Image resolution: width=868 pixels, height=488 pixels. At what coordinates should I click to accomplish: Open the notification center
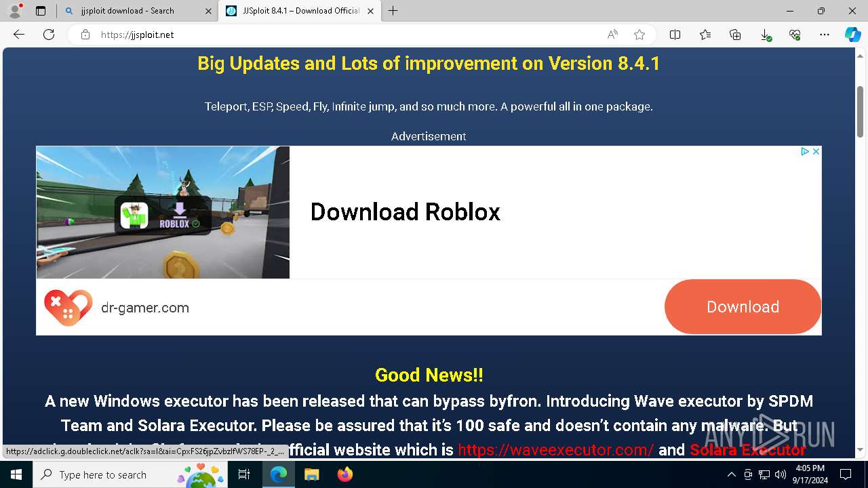coord(846,474)
